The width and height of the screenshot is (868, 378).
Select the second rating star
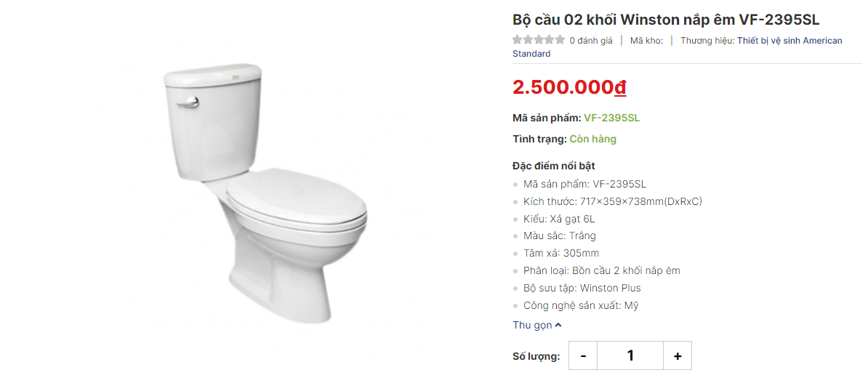[528, 40]
